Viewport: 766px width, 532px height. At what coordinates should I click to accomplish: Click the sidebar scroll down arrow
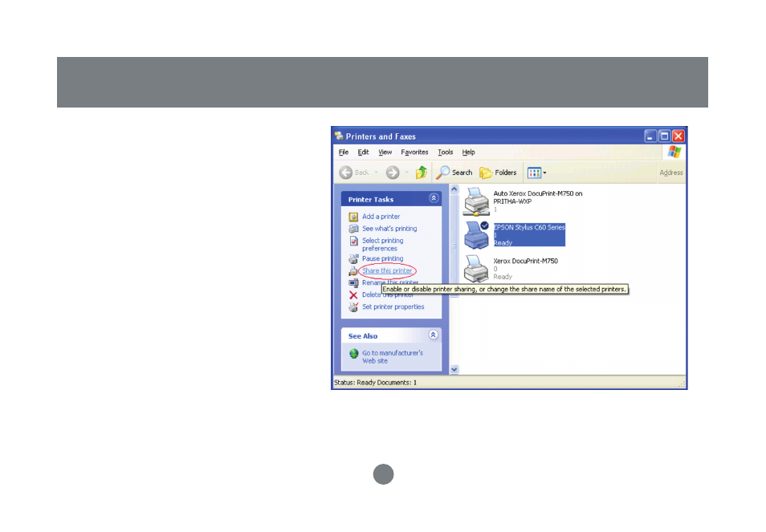point(454,369)
